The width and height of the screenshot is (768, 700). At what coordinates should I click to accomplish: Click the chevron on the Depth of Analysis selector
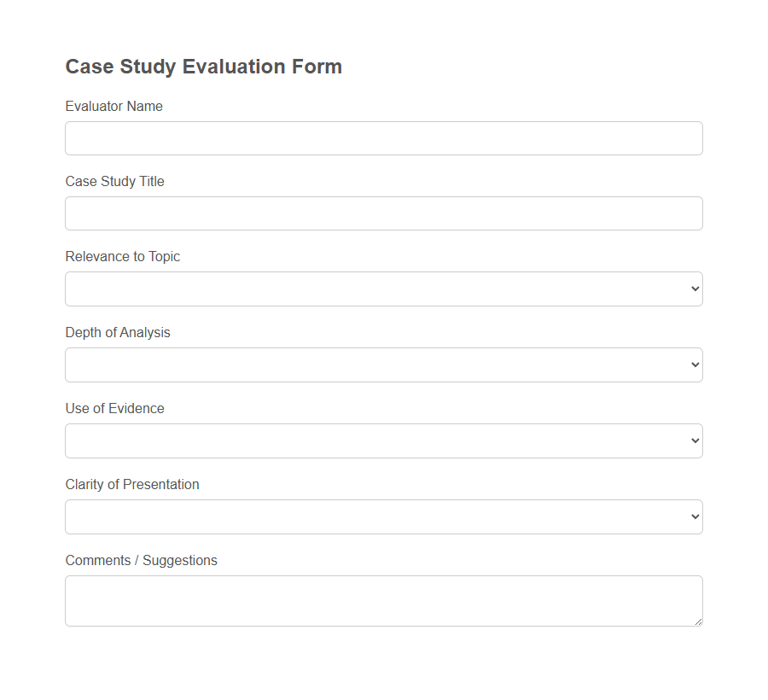[x=693, y=365]
